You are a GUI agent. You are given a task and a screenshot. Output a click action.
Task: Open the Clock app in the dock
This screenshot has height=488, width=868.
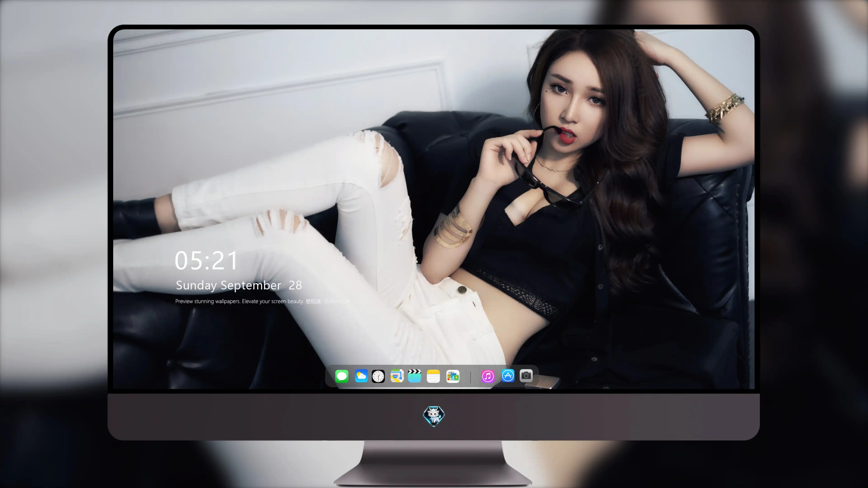coord(378,376)
